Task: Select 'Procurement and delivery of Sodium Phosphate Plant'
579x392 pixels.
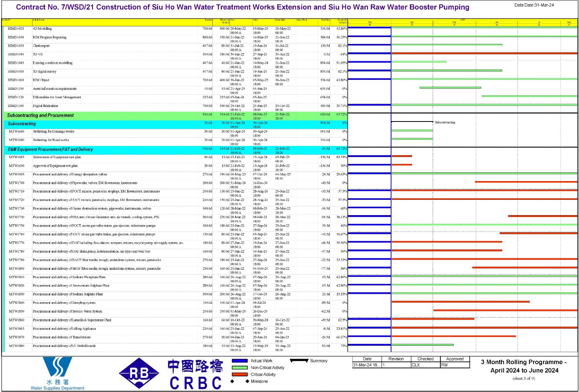Action: coord(69,277)
